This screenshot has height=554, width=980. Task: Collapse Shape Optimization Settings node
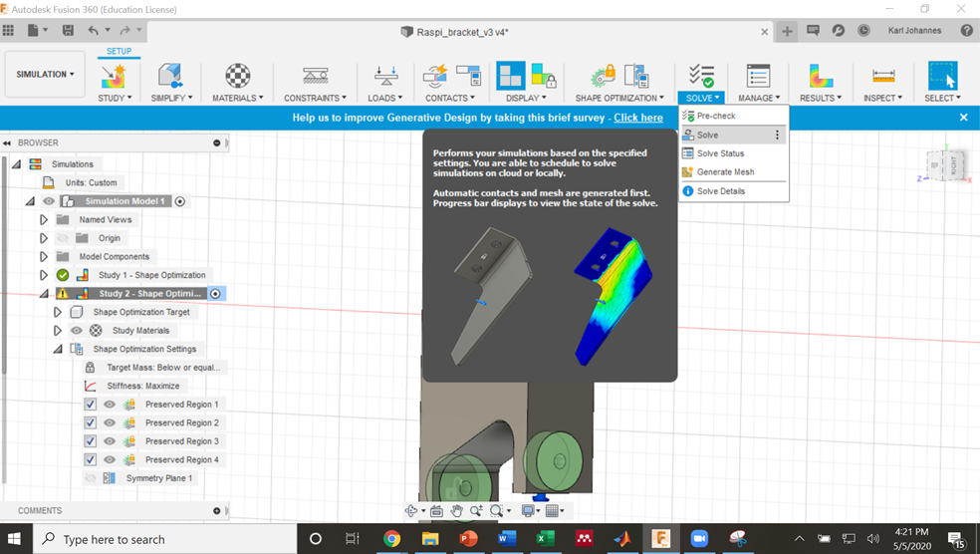pyautogui.click(x=58, y=349)
